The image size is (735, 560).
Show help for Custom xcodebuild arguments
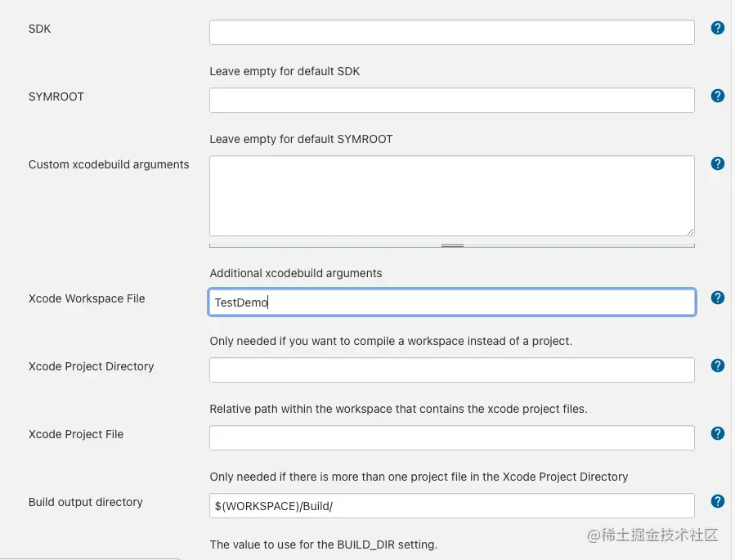(x=718, y=164)
